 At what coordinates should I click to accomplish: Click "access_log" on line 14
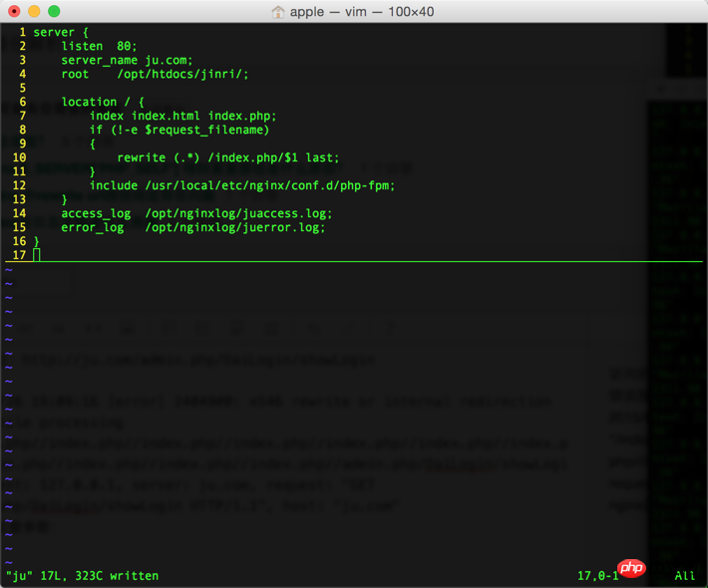[x=96, y=214]
